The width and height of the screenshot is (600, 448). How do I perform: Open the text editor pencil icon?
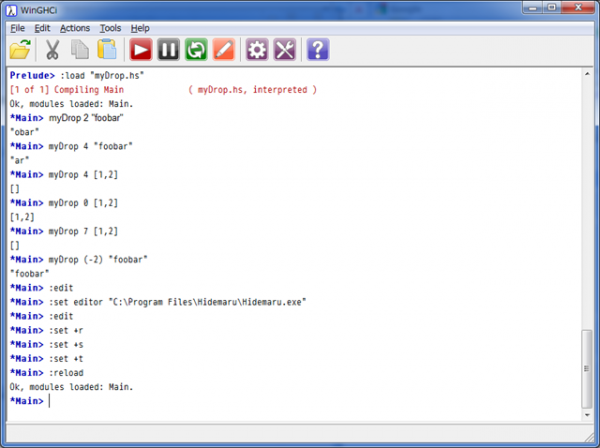pyautogui.click(x=223, y=49)
